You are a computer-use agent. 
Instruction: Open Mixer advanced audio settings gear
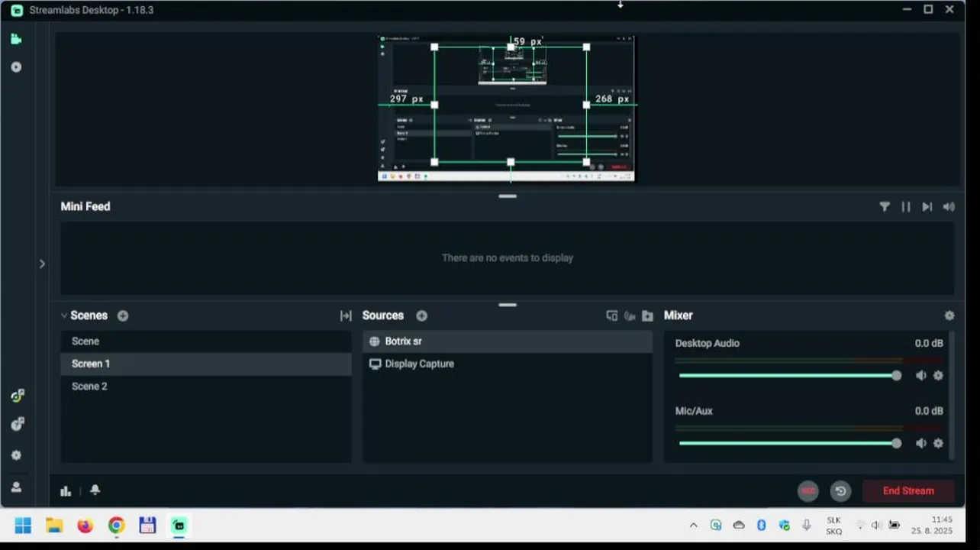coord(949,315)
